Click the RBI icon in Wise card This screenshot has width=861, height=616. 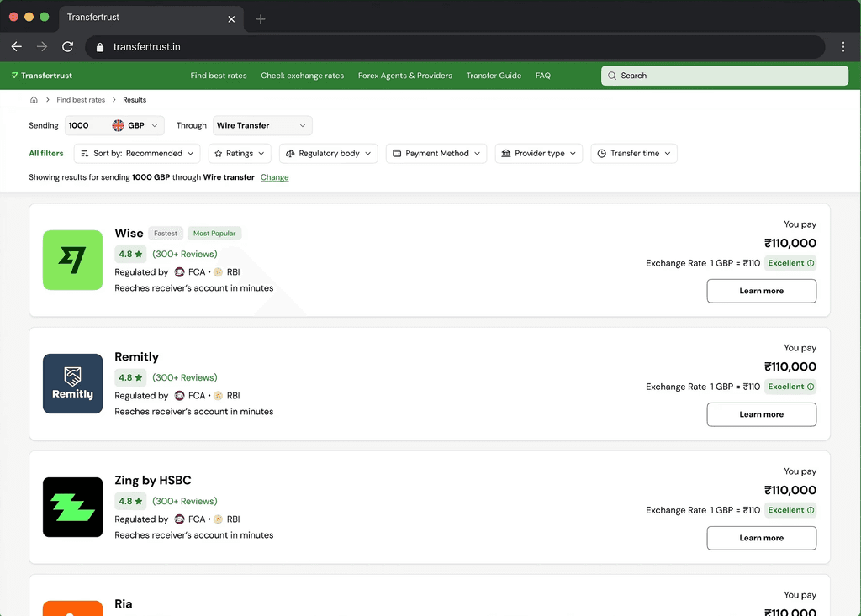(218, 272)
